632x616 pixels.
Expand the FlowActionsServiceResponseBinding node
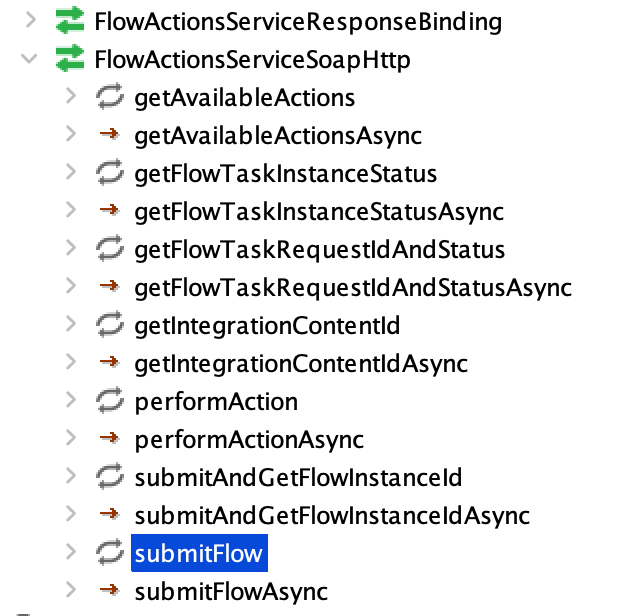pyautogui.click(x=31, y=20)
